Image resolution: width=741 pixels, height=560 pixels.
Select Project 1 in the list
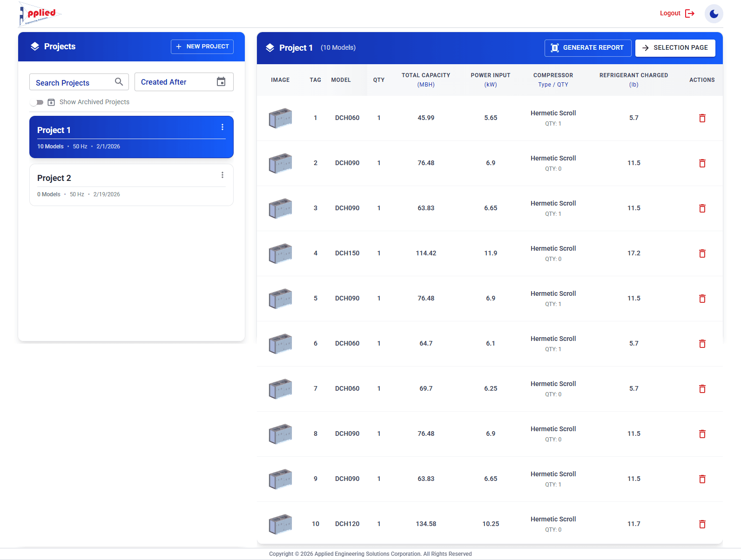click(131, 137)
